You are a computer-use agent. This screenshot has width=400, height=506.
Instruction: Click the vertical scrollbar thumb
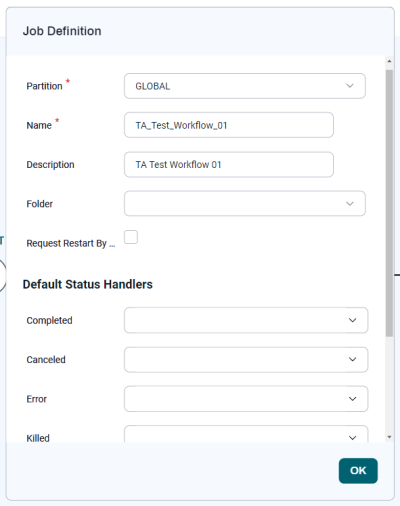click(389, 203)
